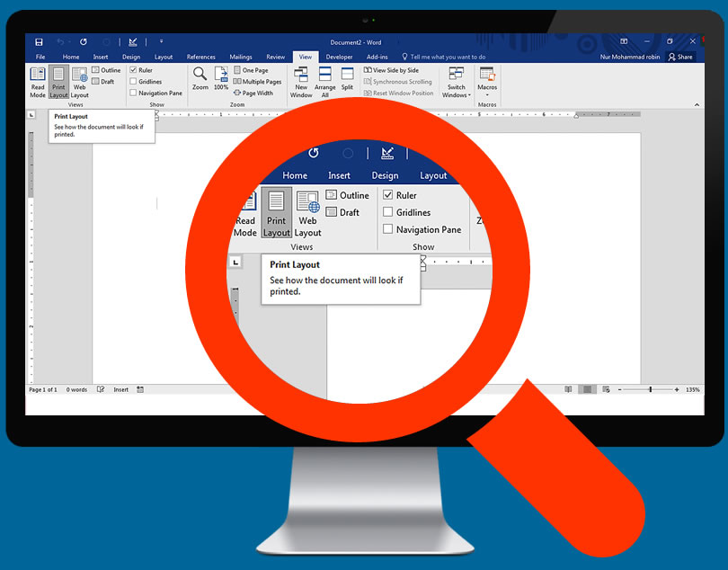
Task: Click the Share button
Action: (x=680, y=57)
